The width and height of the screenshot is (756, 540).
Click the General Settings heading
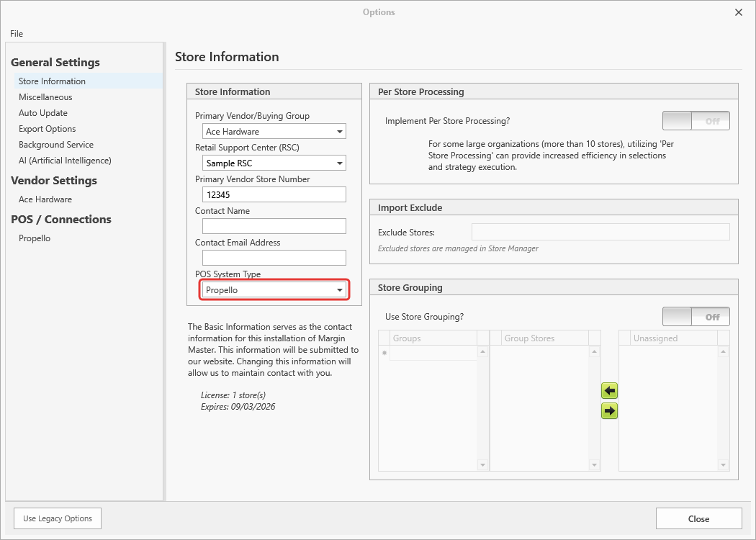click(x=55, y=62)
